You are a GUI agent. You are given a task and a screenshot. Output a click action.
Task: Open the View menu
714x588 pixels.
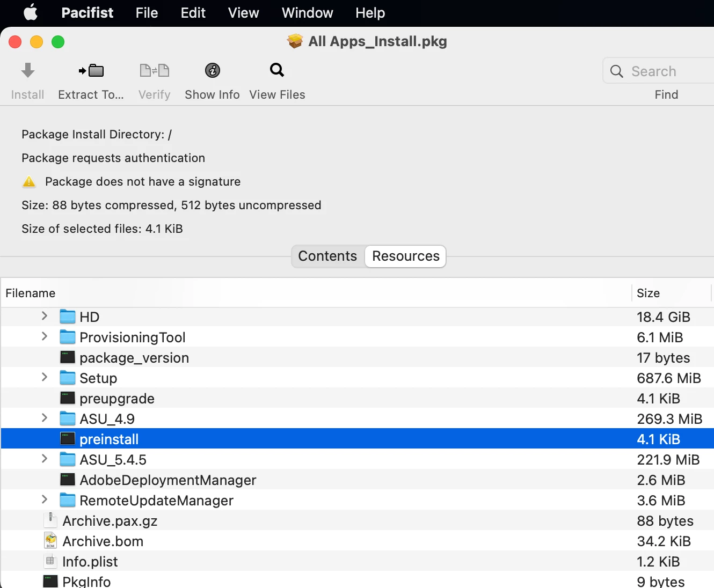tap(243, 13)
